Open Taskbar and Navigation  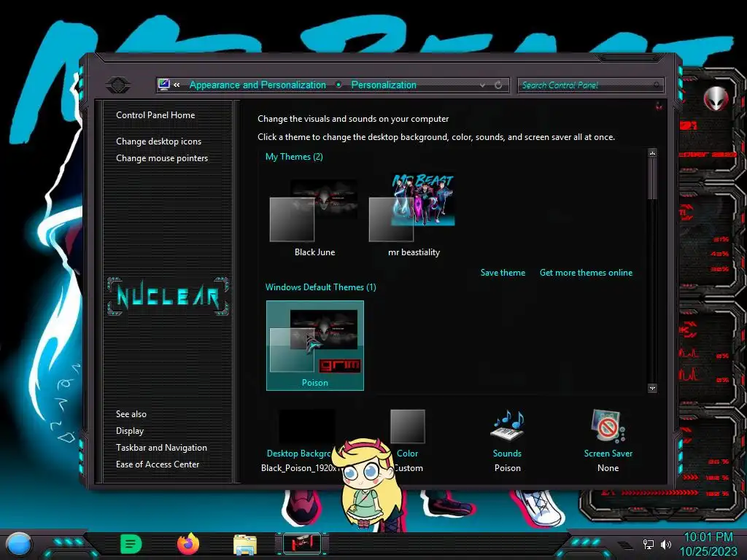pos(161,448)
